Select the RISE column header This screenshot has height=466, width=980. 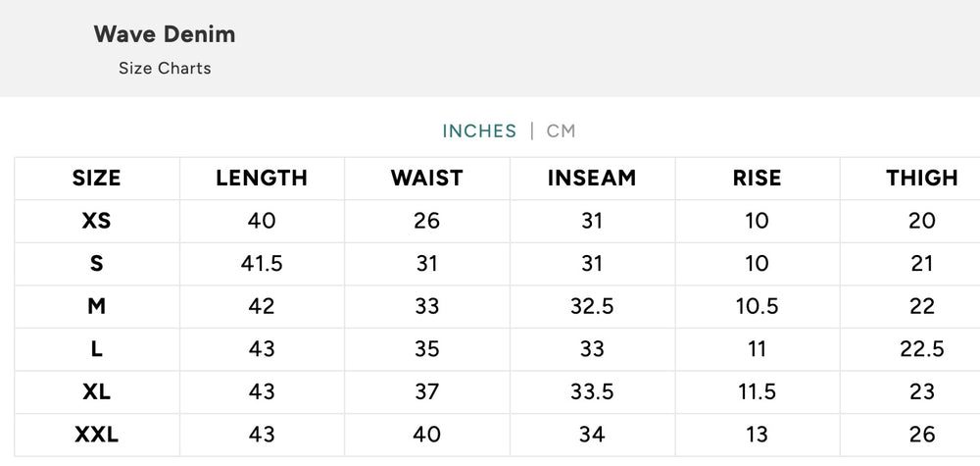point(757,179)
